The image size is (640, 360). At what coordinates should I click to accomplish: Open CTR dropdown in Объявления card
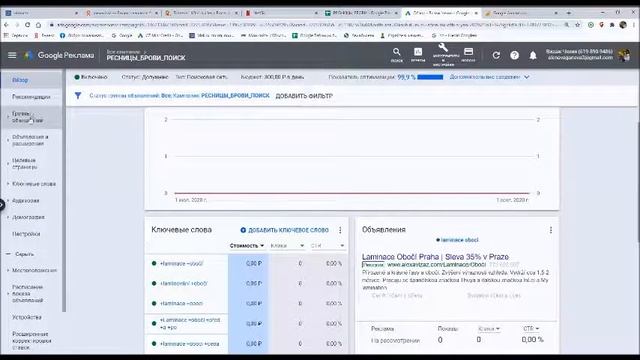click(531, 329)
